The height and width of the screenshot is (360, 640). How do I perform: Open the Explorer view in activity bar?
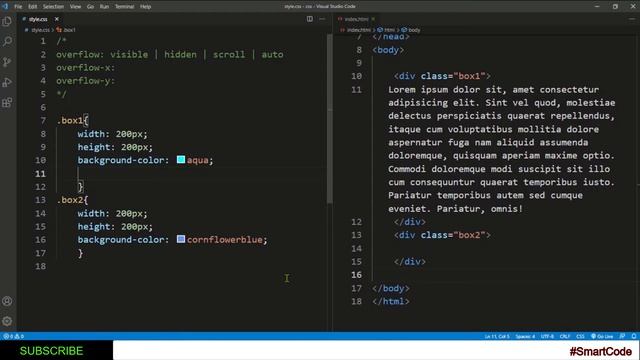[7, 21]
